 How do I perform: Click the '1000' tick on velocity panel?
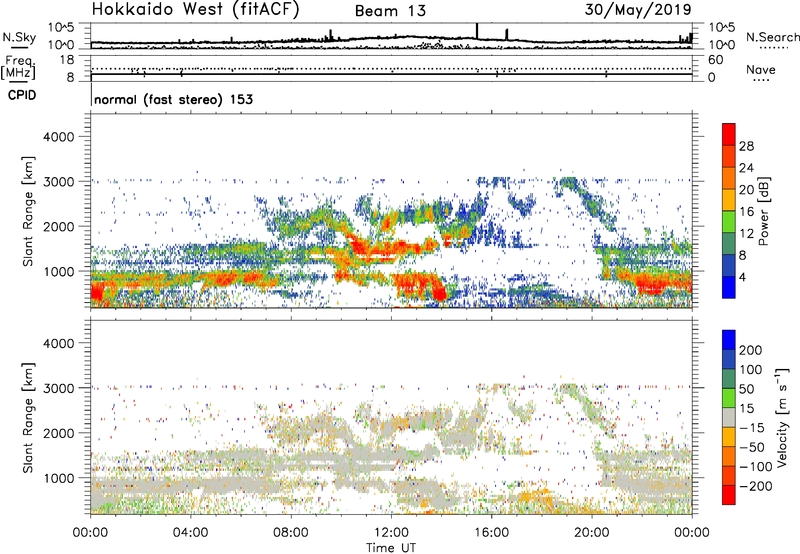coord(58,478)
